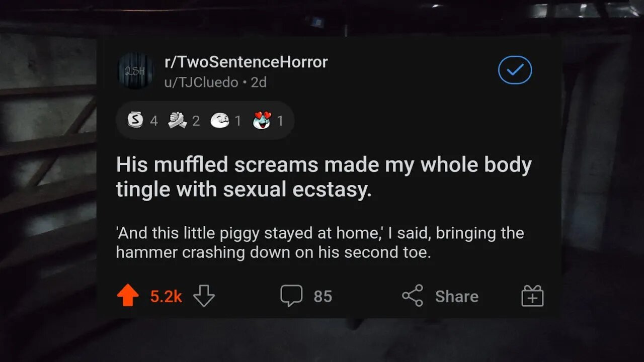This screenshot has height=362, width=644.
Task: Click the post body text about the hammer
Action: point(319,243)
